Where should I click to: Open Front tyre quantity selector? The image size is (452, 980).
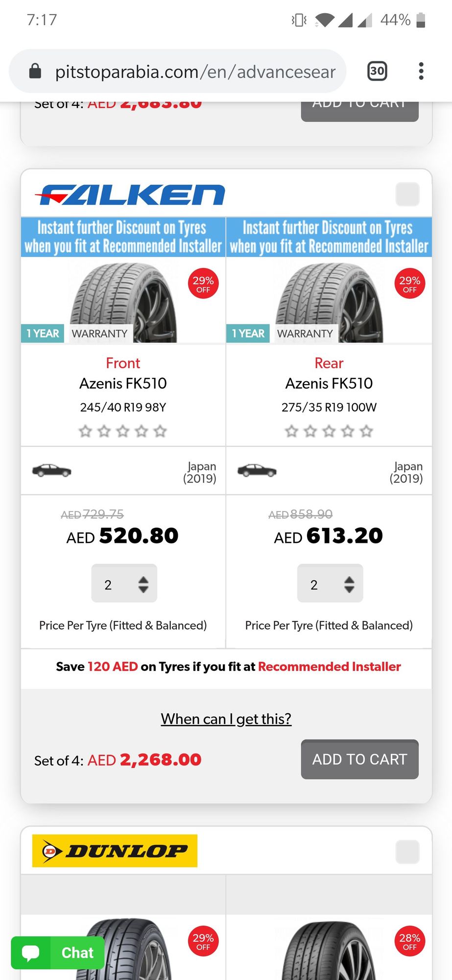click(124, 584)
